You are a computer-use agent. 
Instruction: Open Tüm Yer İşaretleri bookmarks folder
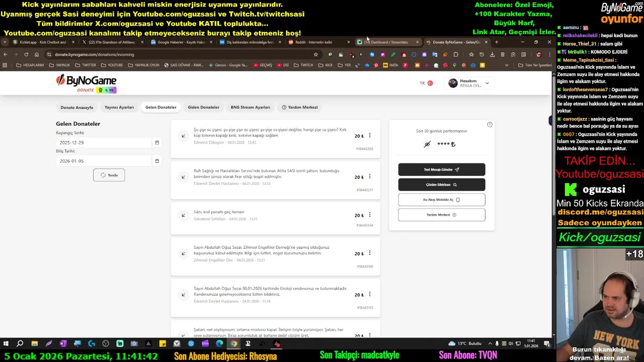click(x=535, y=65)
